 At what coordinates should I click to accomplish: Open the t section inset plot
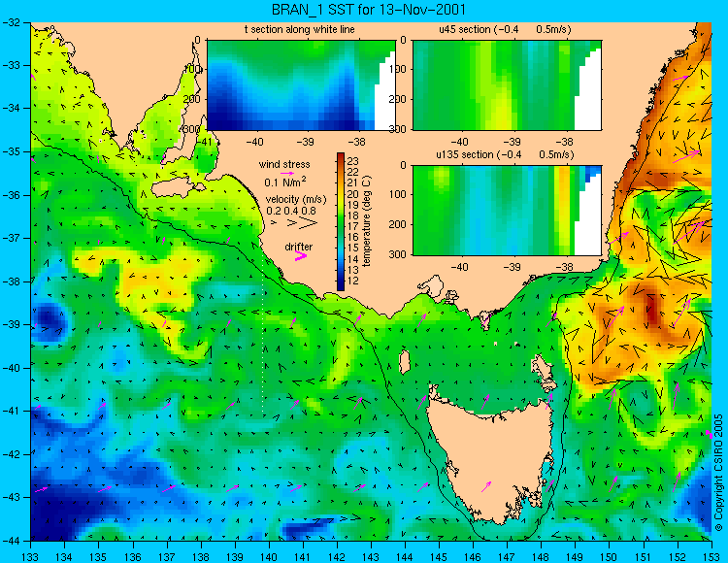coord(301,85)
